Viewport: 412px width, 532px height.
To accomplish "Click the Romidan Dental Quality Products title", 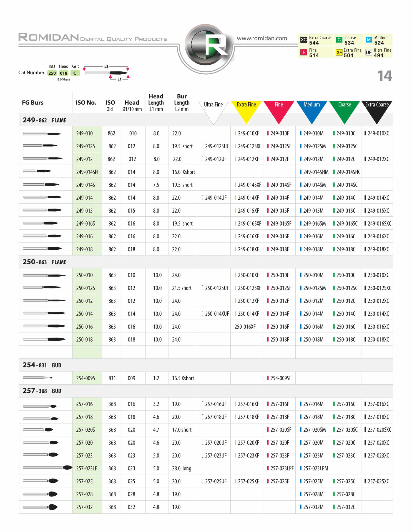I will pos(93,37).
